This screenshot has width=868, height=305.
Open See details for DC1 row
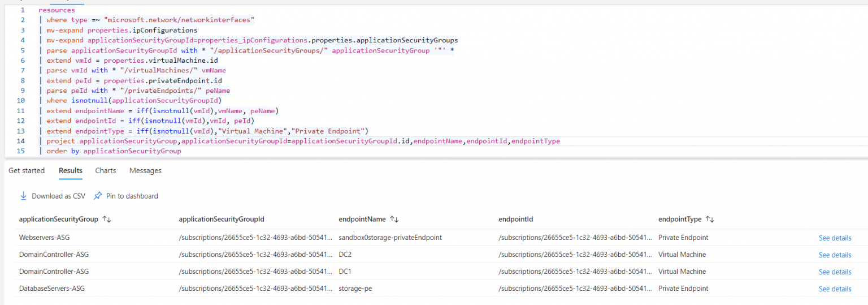pos(835,272)
